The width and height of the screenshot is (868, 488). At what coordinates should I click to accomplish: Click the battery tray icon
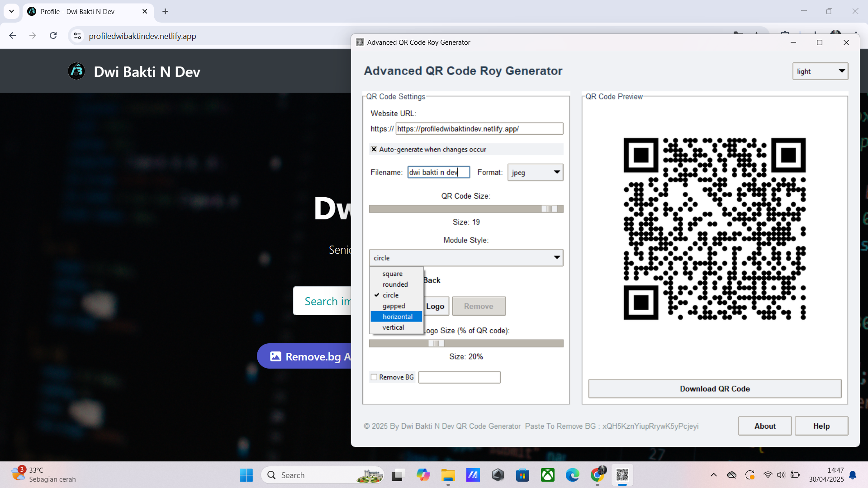pos(795,475)
